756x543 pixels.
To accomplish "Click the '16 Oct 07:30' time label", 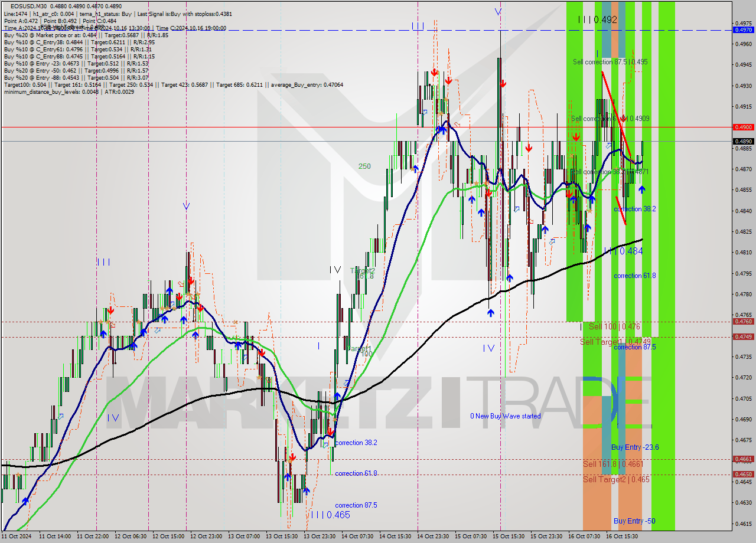I will point(584,537).
